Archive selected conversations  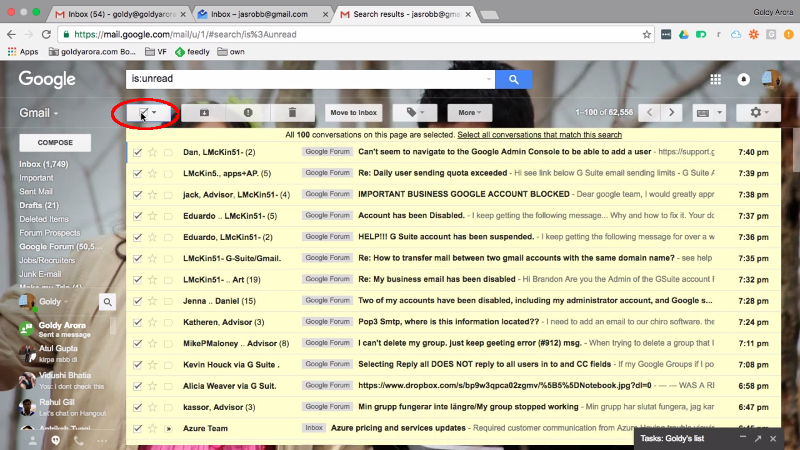point(204,112)
